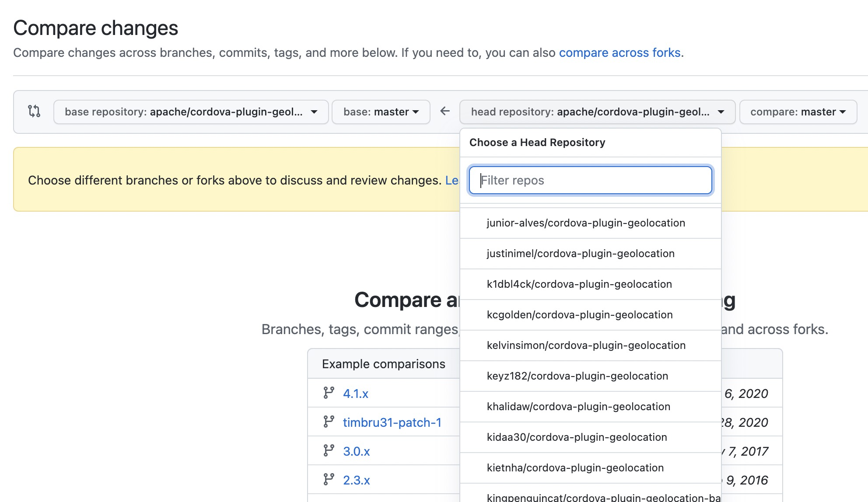This screenshot has height=502, width=868.
Task: Click the Example comparisons header
Action: 383,364
